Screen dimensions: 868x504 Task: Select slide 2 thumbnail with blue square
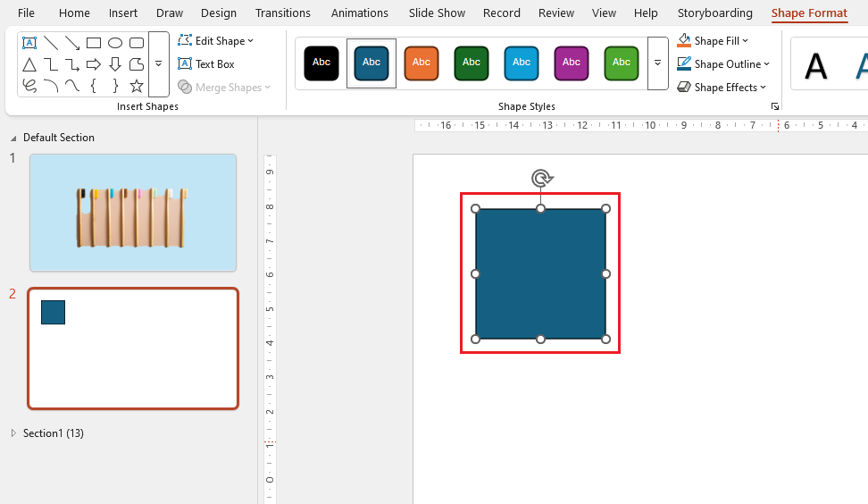coord(133,349)
